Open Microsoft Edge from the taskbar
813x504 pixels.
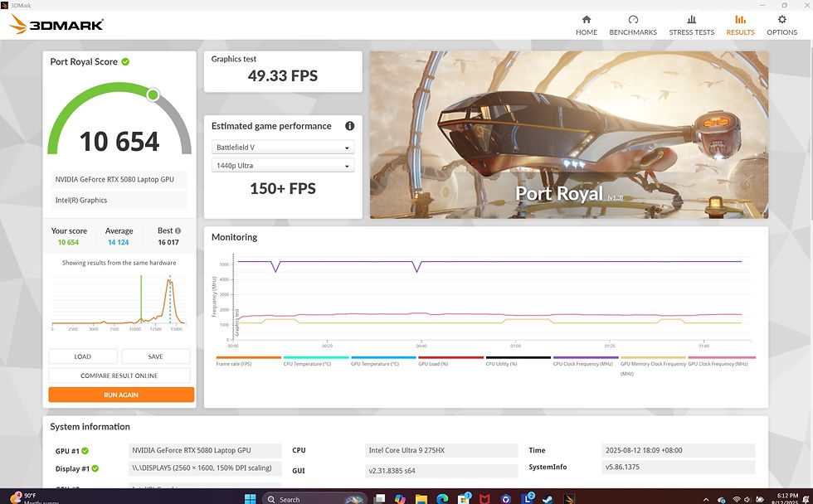[442, 499]
